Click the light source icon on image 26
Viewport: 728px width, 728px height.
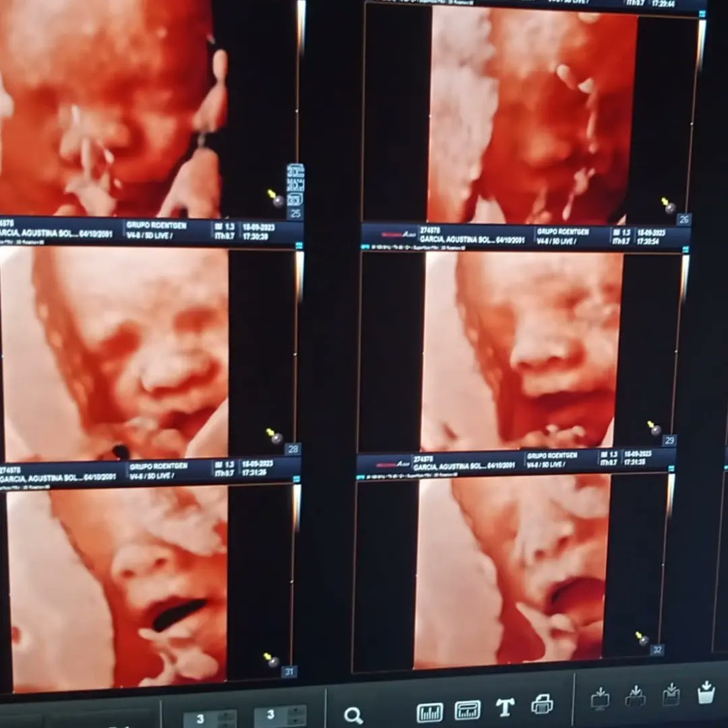[x=669, y=206]
